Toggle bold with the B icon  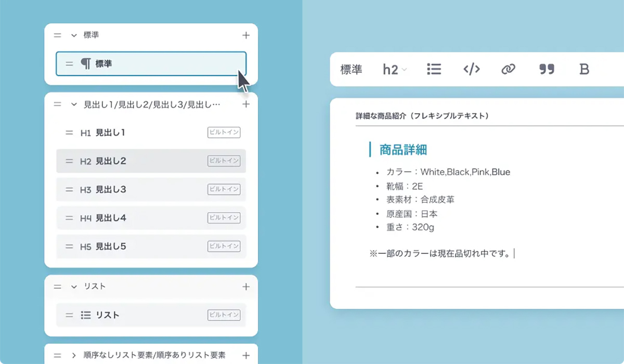click(584, 69)
